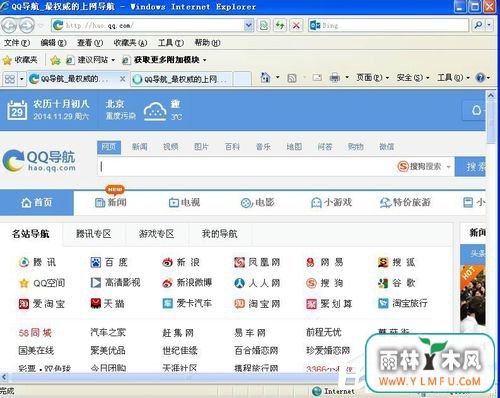Click the refresh page icon
Image resolution: width=500 pixels, height=398 pixels.
click(x=280, y=25)
